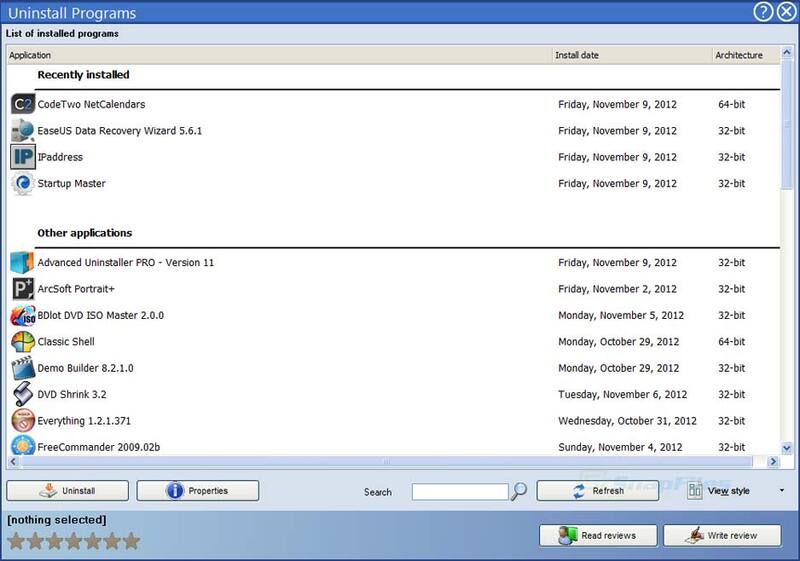The width and height of the screenshot is (800, 561).
Task: Click the BDlot DVD ISO Master icon
Action: (22, 315)
